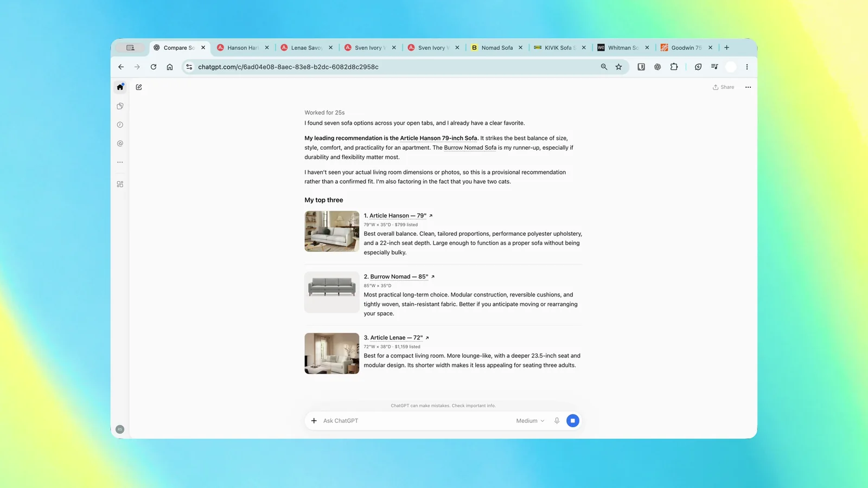Screen dimensions: 868x488
Task: Open the '1. Article Hanson — 79"' heading link
Action: coord(398,216)
